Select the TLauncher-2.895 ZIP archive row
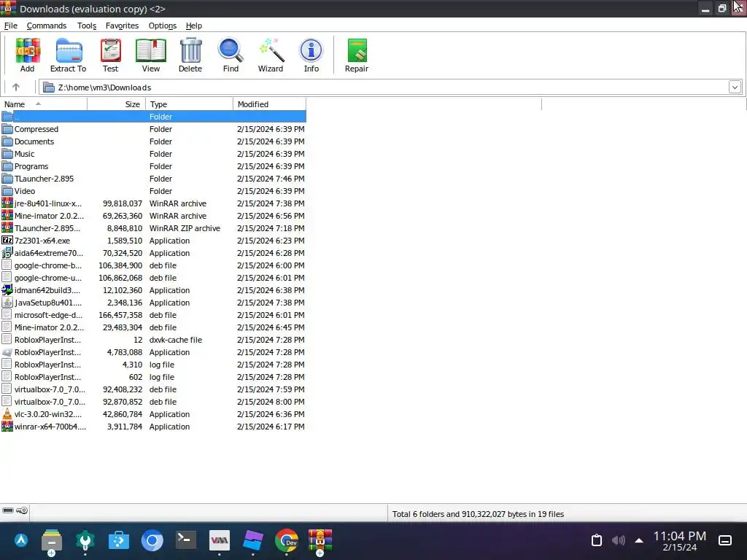Image resolution: width=747 pixels, height=560 pixels. pos(153,228)
